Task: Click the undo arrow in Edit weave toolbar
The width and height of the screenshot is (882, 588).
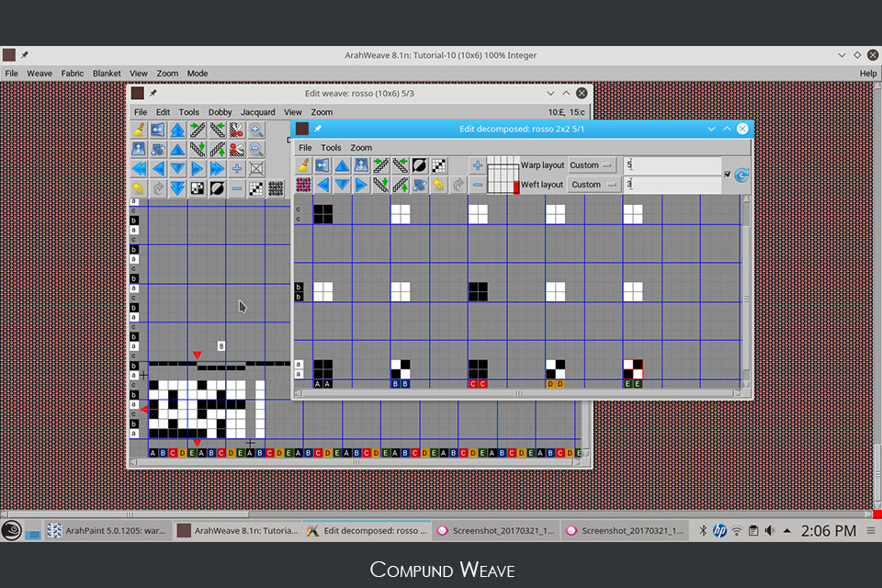Action: click(x=139, y=188)
